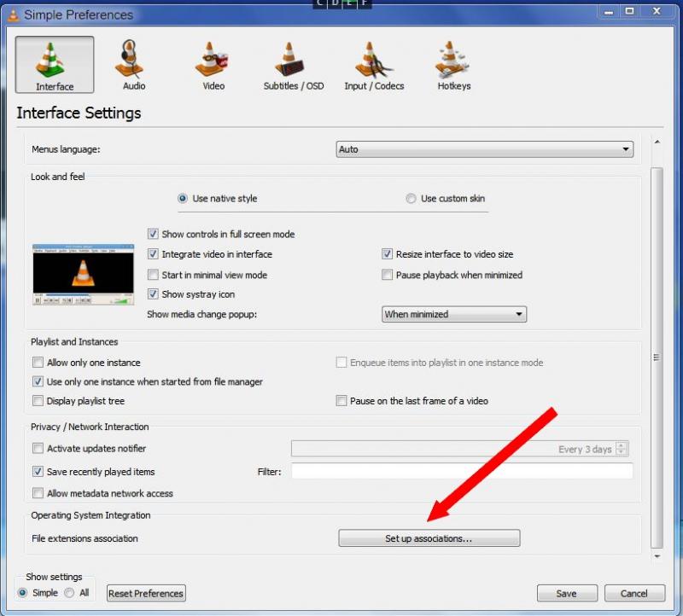The height and width of the screenshot is (616, 683).
Task: Click the Reset Preferences button
Action: pos(146,593)
